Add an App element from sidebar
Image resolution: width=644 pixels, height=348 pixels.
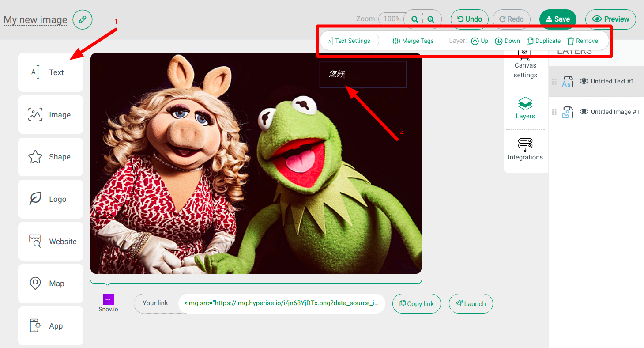(x=51, y=326)
